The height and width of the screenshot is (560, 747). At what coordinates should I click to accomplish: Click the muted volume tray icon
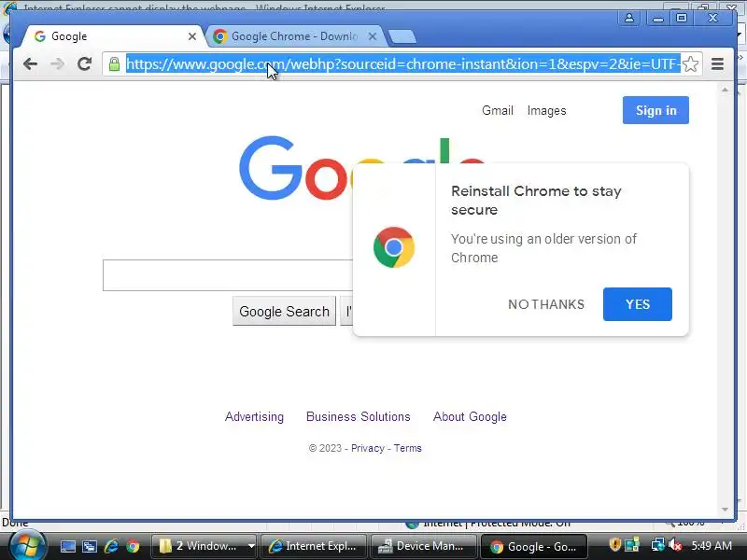pos(675,545)
